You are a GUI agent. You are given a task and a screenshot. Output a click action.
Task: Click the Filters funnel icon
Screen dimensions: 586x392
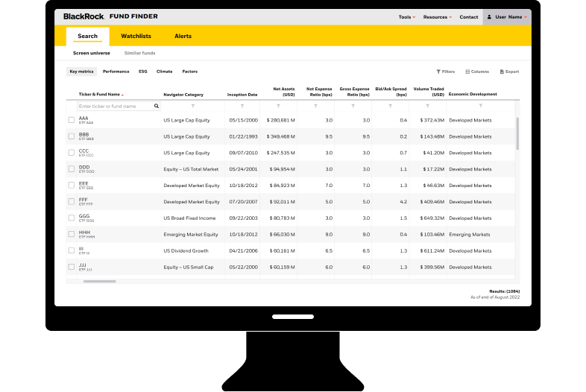coord(438,72)
